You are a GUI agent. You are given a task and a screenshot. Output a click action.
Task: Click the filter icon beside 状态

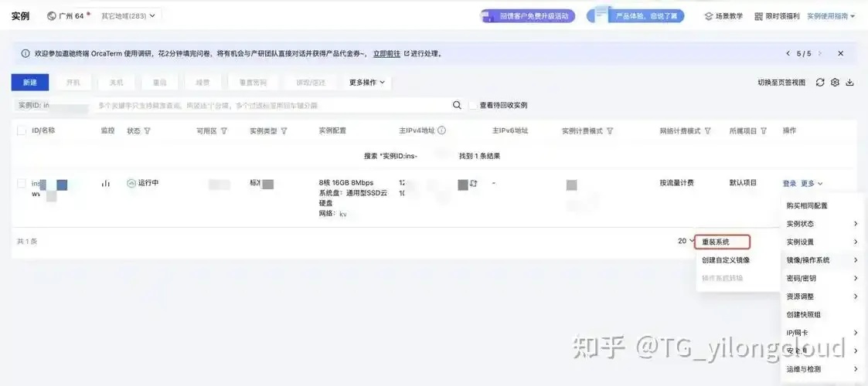point(148,131)
